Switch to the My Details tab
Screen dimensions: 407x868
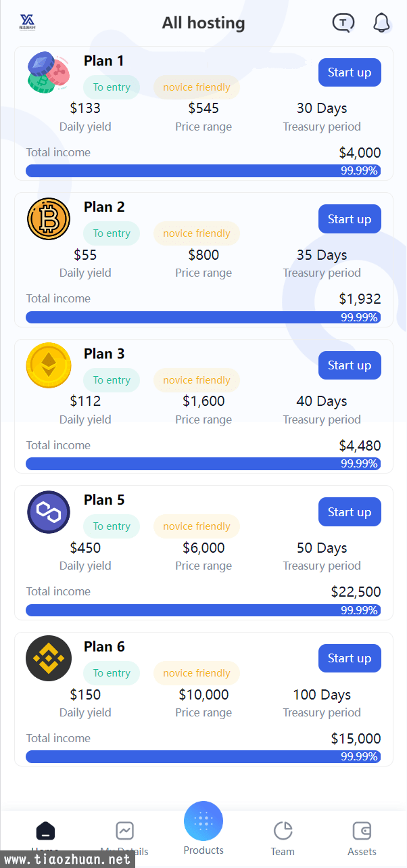pos(124,838)
